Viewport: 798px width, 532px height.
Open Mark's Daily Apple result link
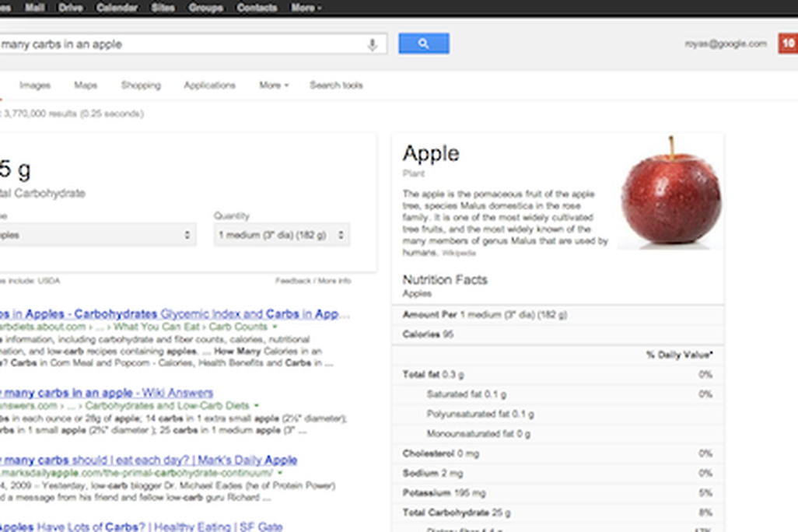click(x=148, y=460)
